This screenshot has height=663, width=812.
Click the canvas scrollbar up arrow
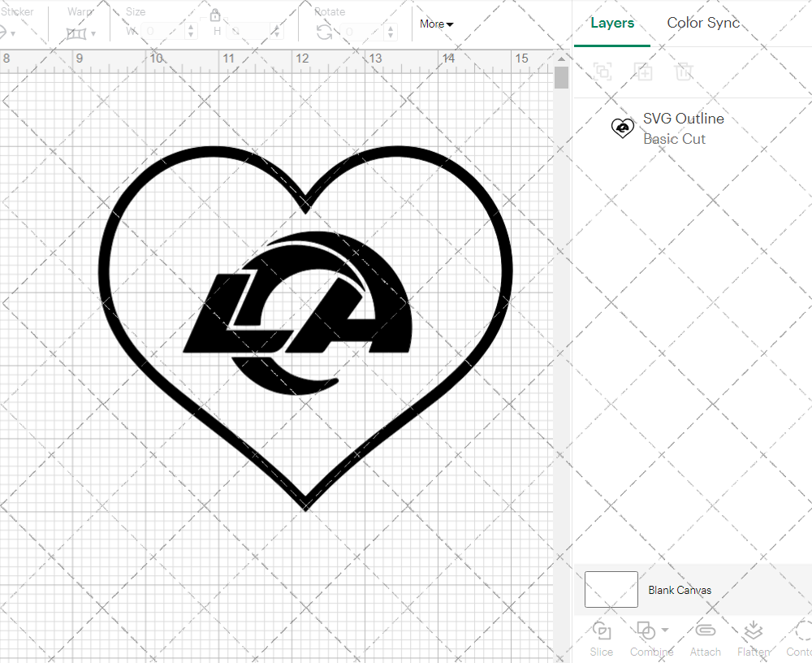pos(561,58)
